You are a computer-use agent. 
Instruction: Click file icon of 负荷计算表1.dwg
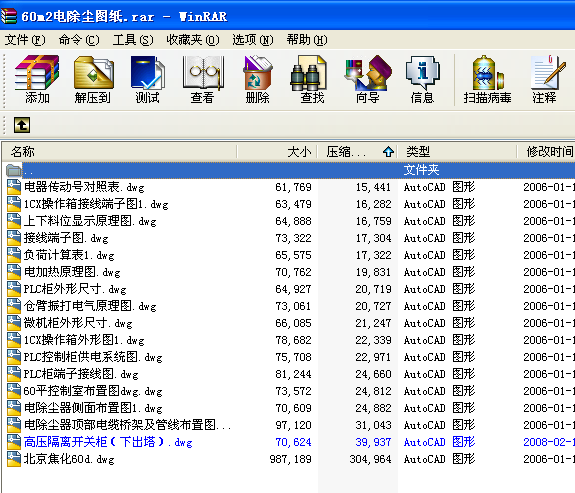click(14, 255)
